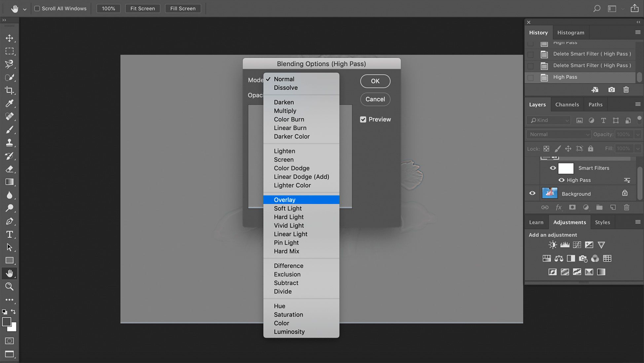The height and width of the screenshot is (363, 644).
Task: Add a Brightness/Contrast adjustment icon
Action: click(x=553, y=245)
